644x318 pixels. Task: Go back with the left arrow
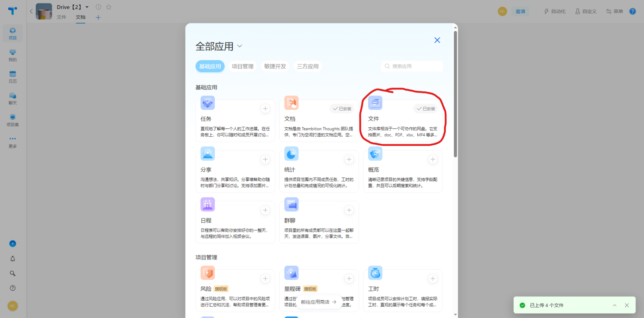31,11
